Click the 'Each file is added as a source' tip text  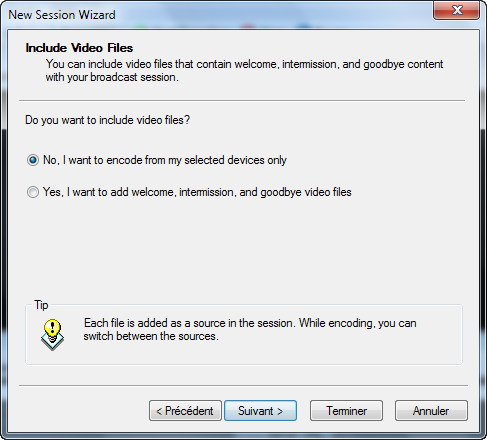tap(250, 323)
